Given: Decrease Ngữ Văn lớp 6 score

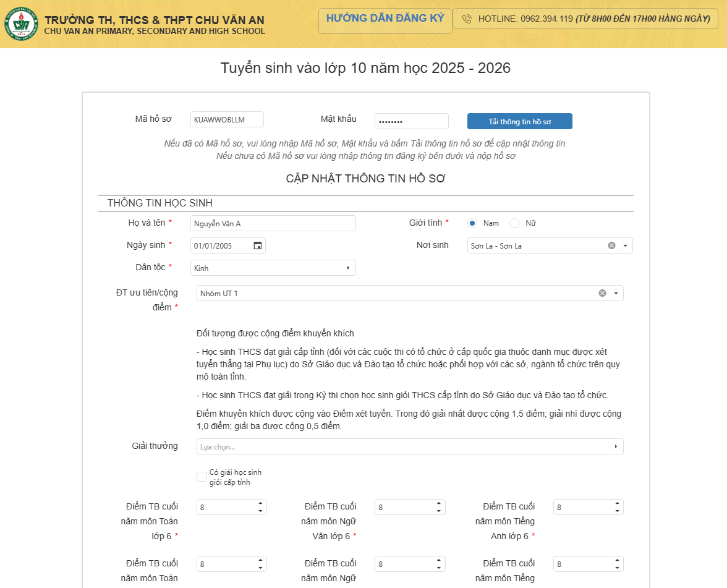Looking at the screenshot, I should tap(439, 511).
